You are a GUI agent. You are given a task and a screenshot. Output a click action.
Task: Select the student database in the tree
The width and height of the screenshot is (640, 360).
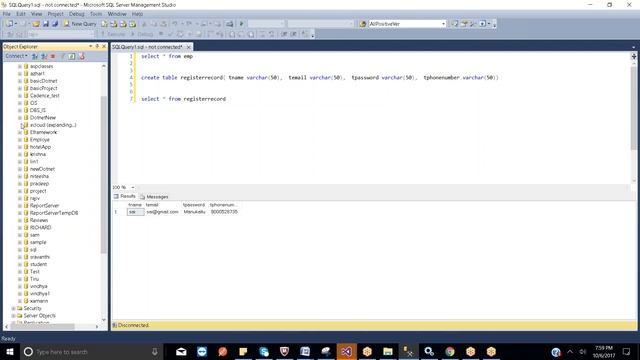coord(38,264)
